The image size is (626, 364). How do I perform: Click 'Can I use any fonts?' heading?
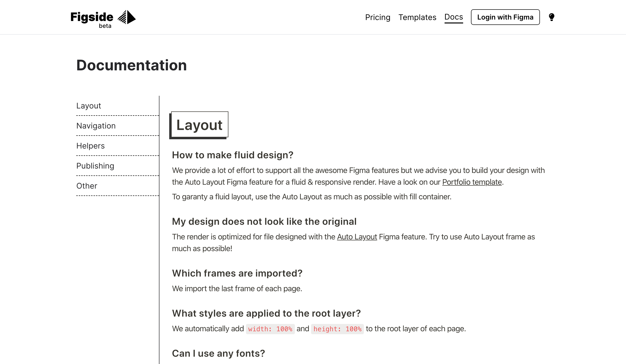click(218, 353)
